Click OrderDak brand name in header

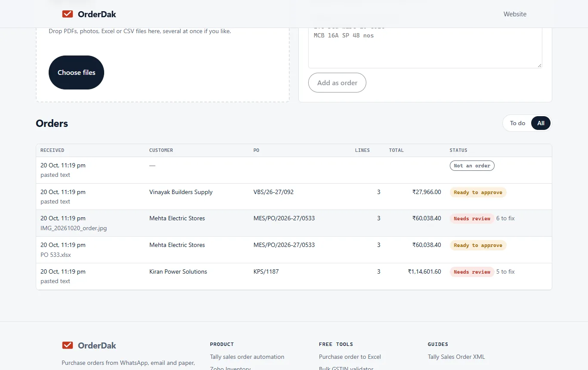click(97, 14)
